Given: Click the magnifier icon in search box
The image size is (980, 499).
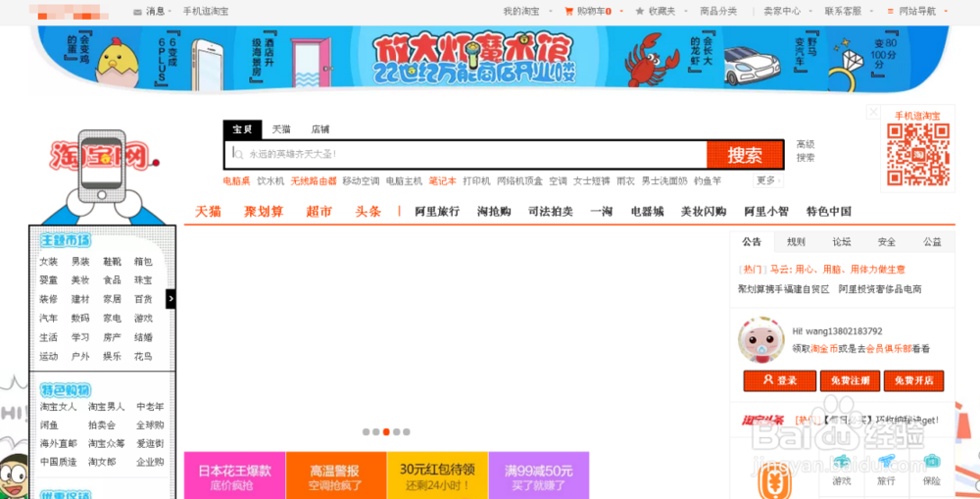Looking at the screenshot, I should click(x=237, y=153).
